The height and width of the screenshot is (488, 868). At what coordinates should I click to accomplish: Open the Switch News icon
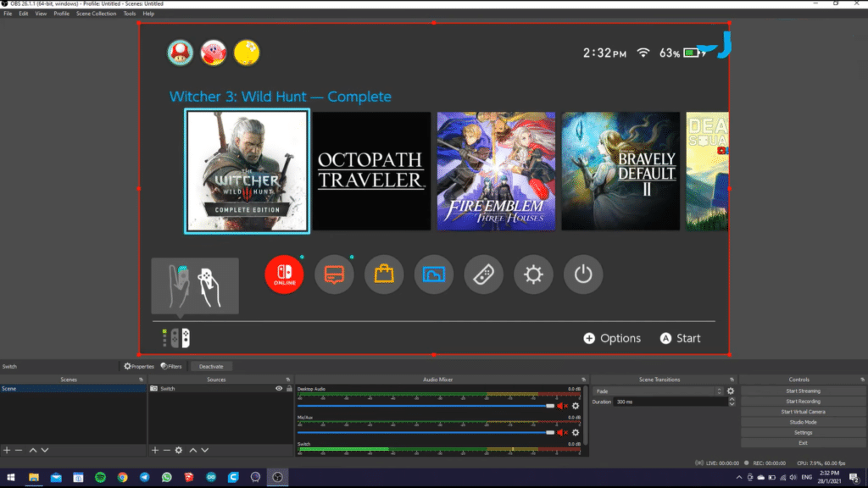coord(334,274)
